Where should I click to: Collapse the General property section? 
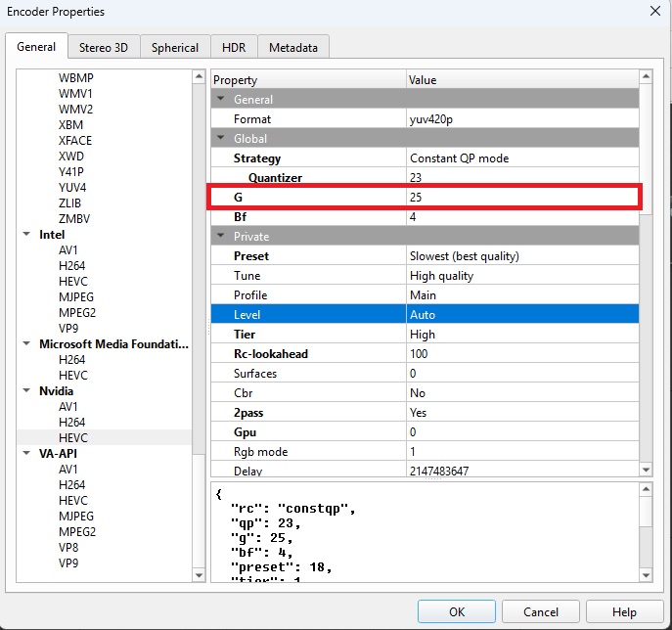(221, 100)
